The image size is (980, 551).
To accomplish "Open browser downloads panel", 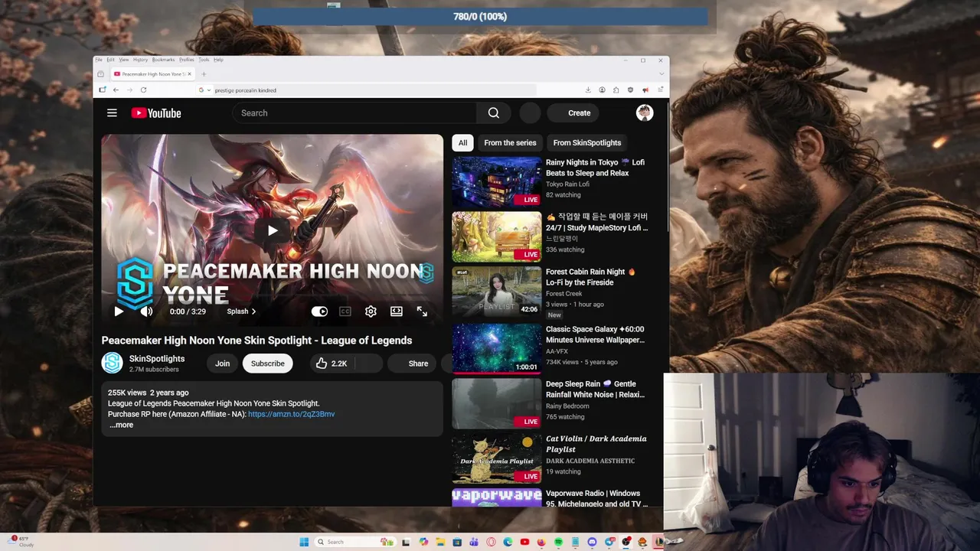I will pyautogui.click(x=588, y=90).
